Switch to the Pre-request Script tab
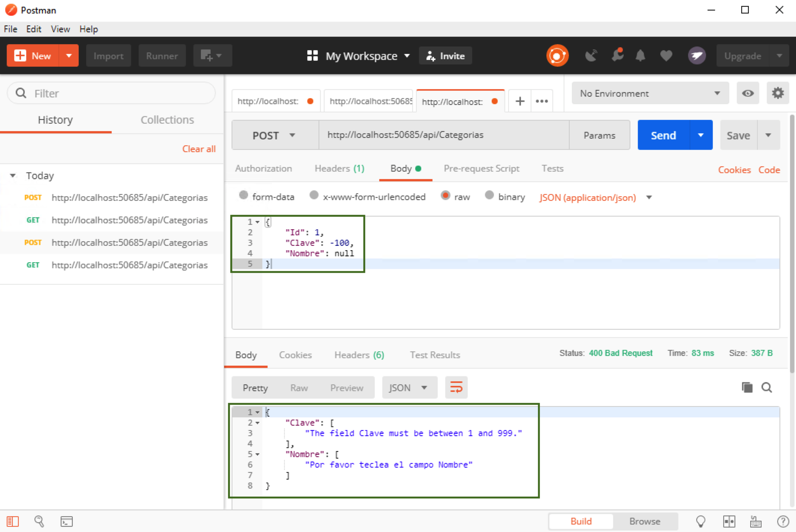Screen dimensions: 796x532 (481, 168)
